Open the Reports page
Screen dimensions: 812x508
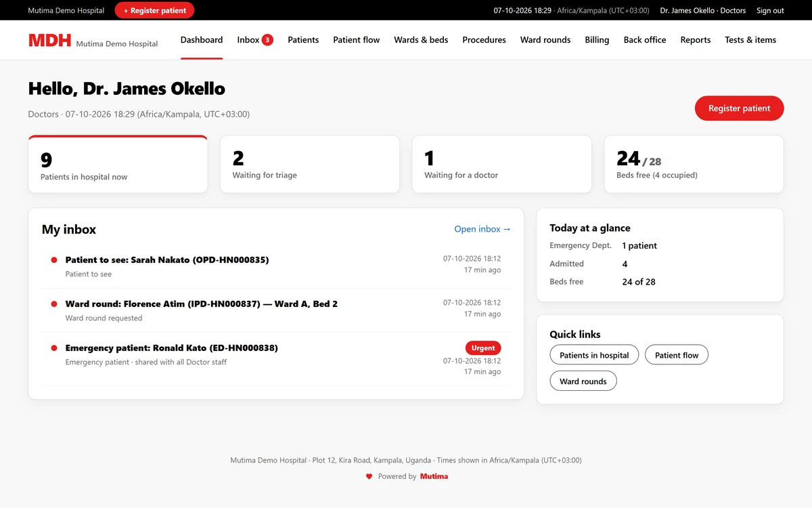(x=696, y=40)
